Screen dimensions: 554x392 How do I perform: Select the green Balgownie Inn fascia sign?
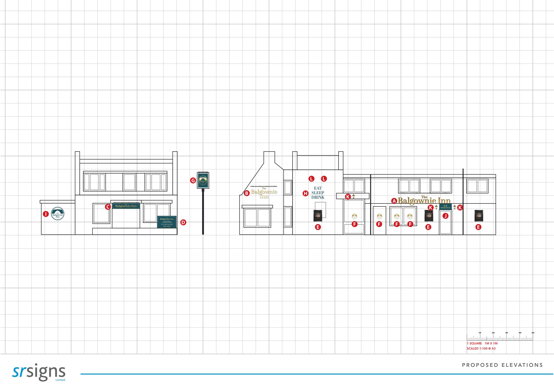pyautogui.click(x=126, y=206)
